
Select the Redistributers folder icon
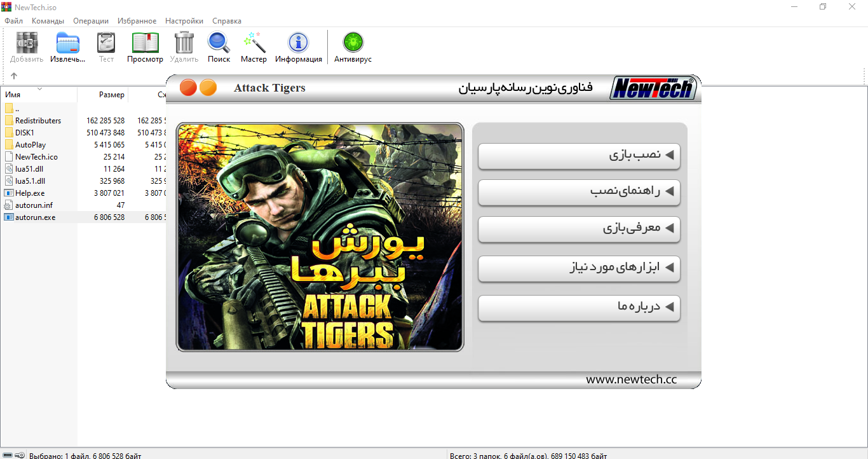point(9,121)
